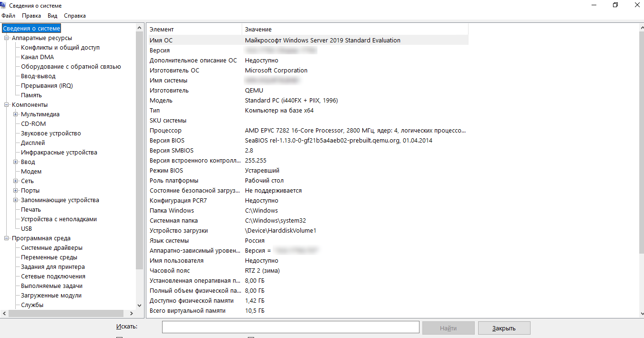Screen dimensions: 644x338
Task: Expand the Запоминающие устройства node
Action: click(x=16, y=200)
